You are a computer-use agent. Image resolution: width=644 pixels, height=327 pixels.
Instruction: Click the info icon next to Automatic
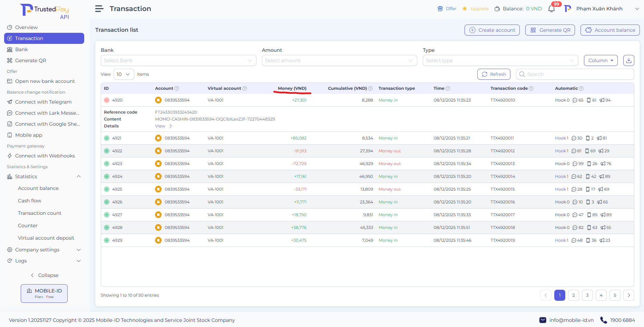tap(581, 88)
